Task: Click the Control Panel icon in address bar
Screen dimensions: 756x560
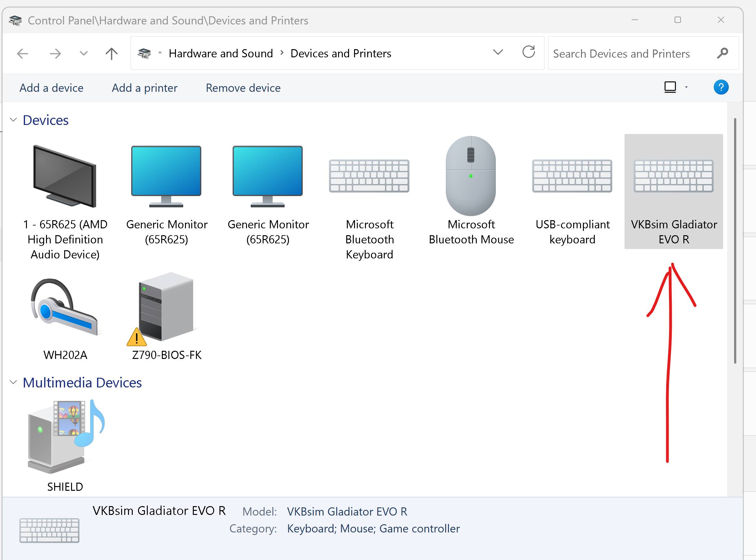Action: [144, 53]
